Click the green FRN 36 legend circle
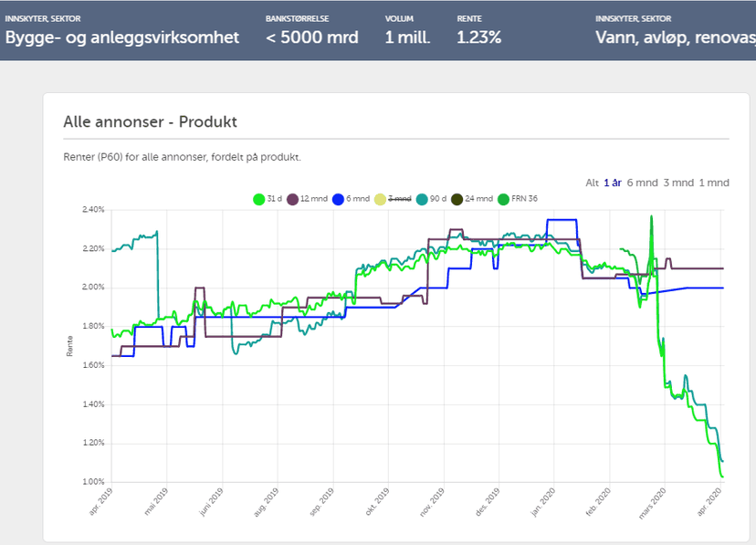Viewport: 756px width, 545px height. coord(520,199)
